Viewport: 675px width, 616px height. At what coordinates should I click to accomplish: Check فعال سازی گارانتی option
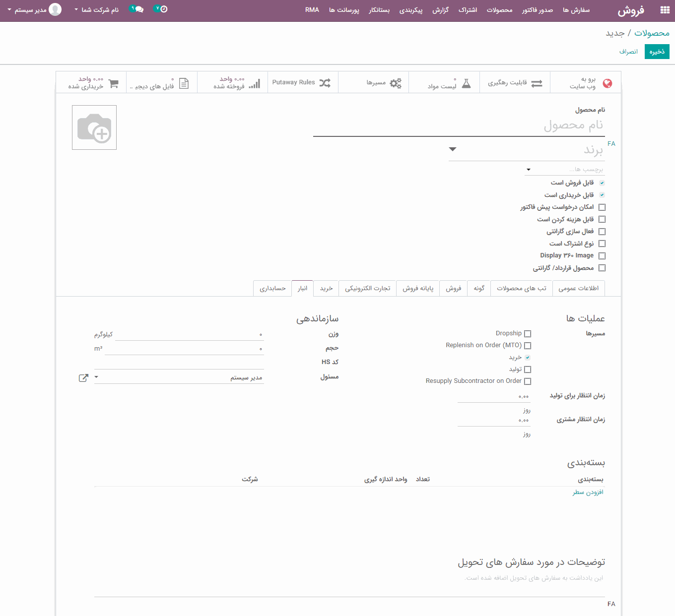coord(602,231)
